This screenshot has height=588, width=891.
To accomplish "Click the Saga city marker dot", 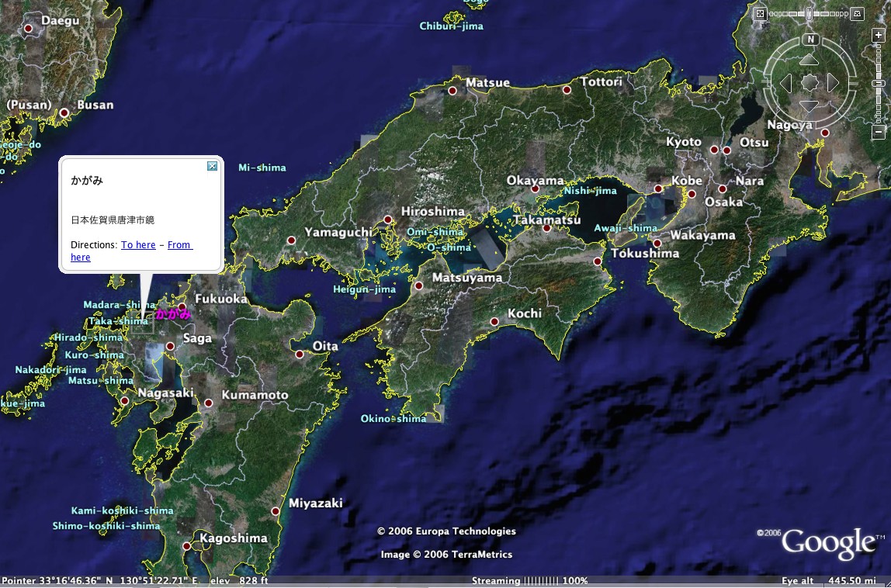I will [x=170, y=346].
